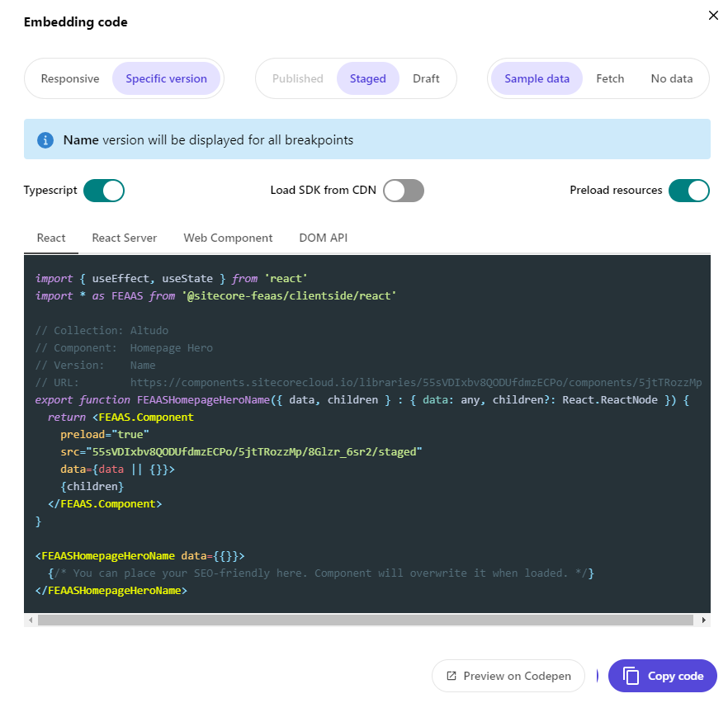Click the blue info icon in banner
The width and height of the screenshot is (728, 703).
[x=45, y=139]
